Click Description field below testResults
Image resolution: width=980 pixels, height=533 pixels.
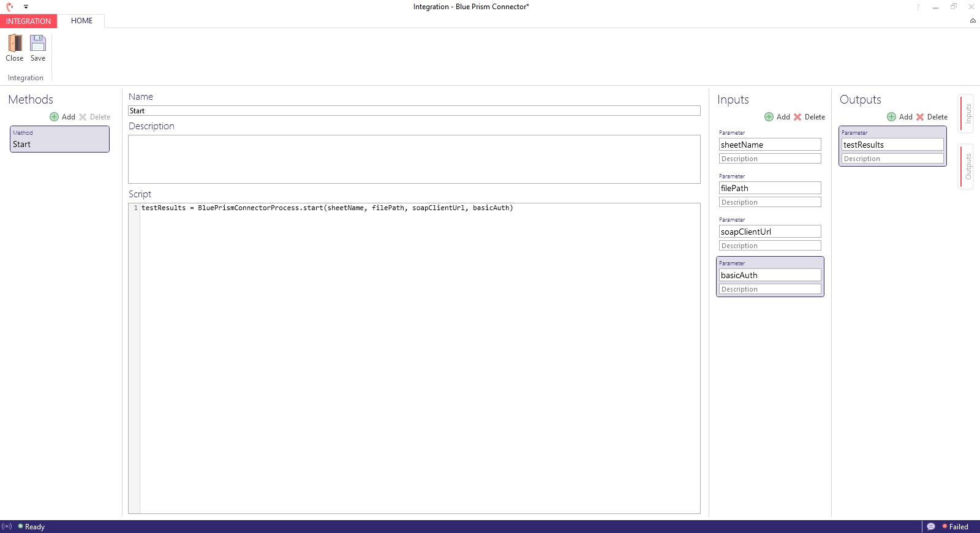click(x=892, y=159)
